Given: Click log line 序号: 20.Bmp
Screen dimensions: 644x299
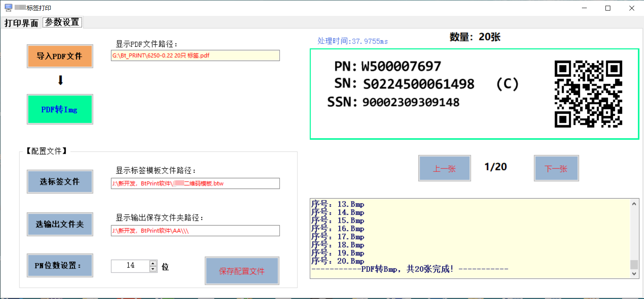Looking at the screenshot, I should (338, 261).
